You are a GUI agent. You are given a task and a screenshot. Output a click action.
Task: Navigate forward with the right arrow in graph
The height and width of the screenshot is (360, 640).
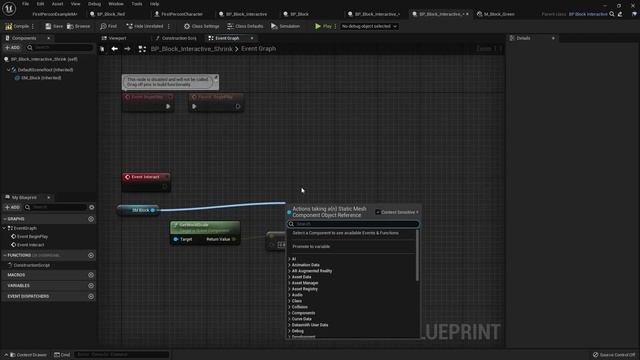[127, 49]
